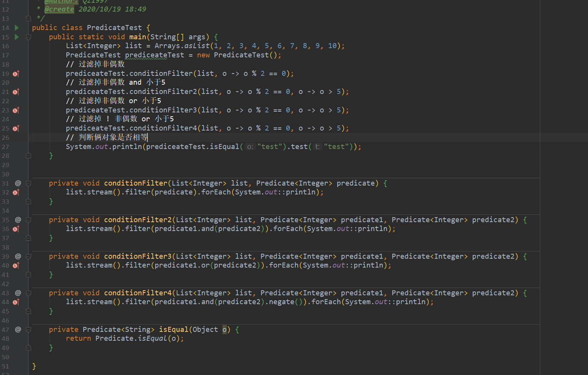Click println on the System.out.println line 27
The image size is (588, 375).
[127, 147]
